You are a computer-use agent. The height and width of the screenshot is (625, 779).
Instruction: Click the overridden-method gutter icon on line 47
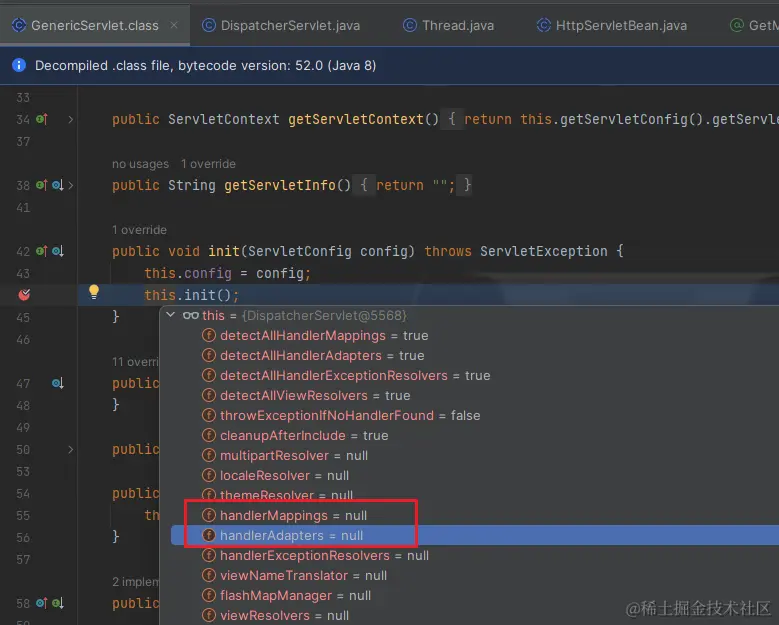58,383
